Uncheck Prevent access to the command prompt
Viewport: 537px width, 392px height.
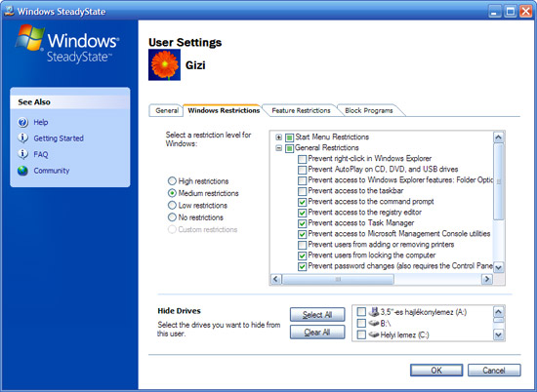[x=302, y=202]
